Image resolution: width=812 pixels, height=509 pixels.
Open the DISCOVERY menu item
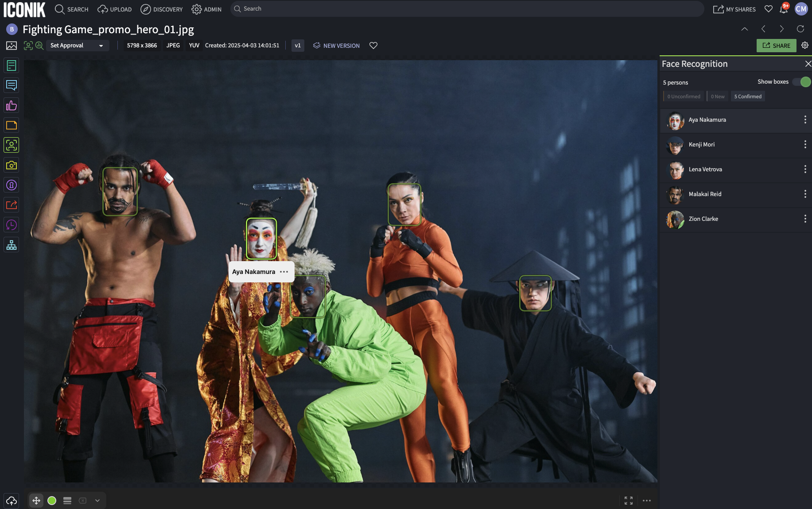tap(162, 9)
